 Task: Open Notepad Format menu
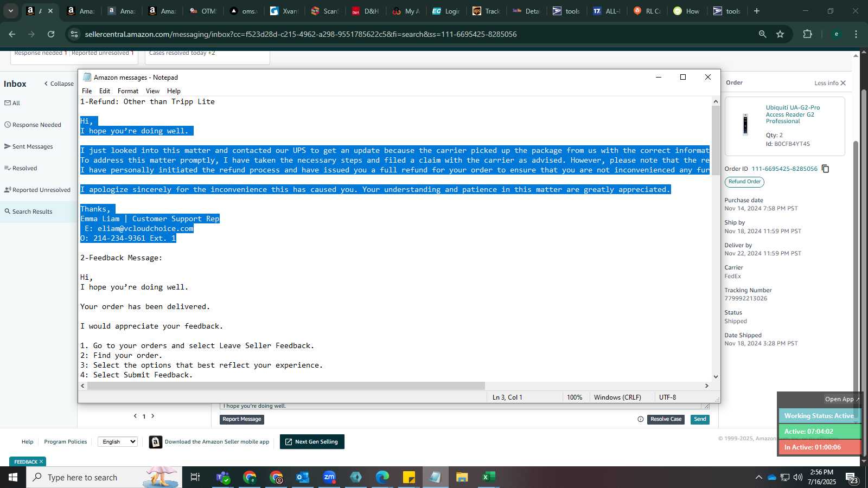click(x=128, y=91)
